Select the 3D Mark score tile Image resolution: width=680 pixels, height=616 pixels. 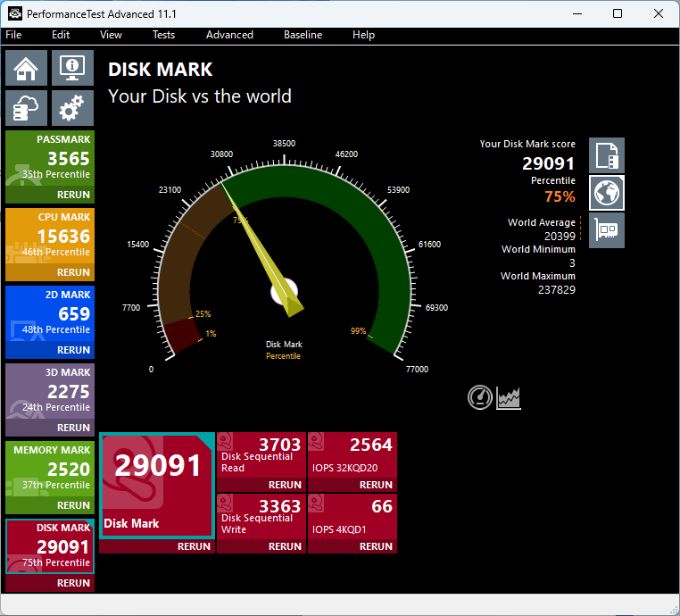coord(49,391)
